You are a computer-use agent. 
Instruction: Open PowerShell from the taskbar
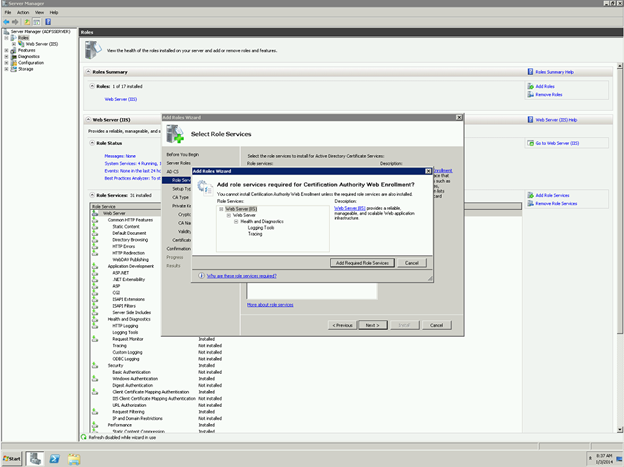(55, 459)
